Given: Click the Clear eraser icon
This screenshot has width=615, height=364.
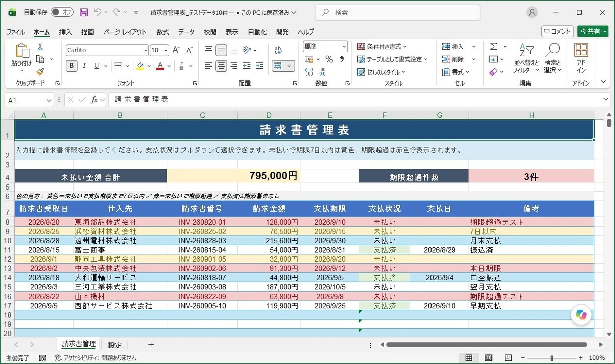Looking at the screenshot, I should (x=494, y=72).
